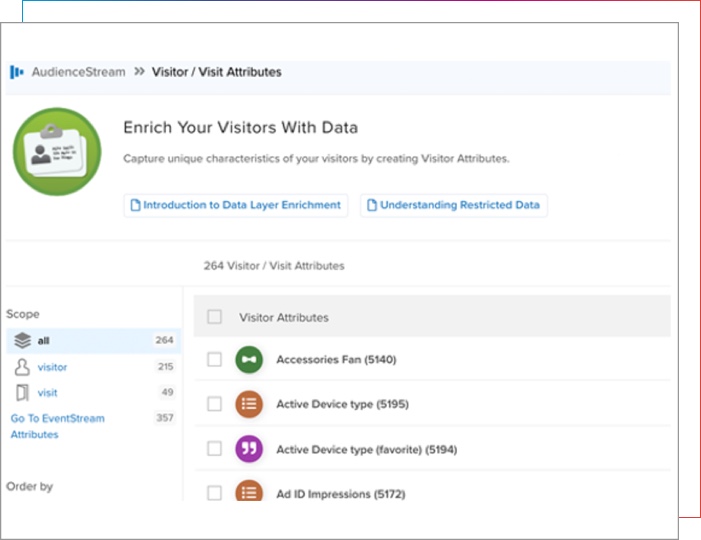Click the orange Active Device type list icon
The width and height of the screenshot is (701, 540).
pos(249,404)
